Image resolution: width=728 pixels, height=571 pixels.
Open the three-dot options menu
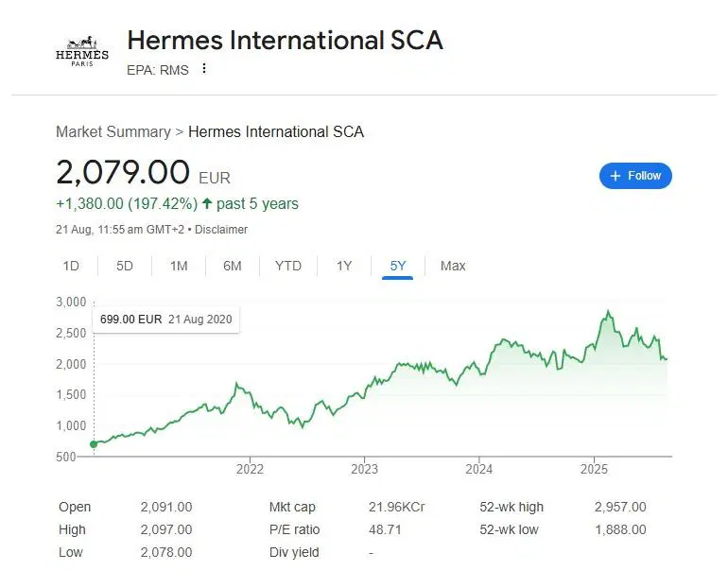(x=203, y=69)
